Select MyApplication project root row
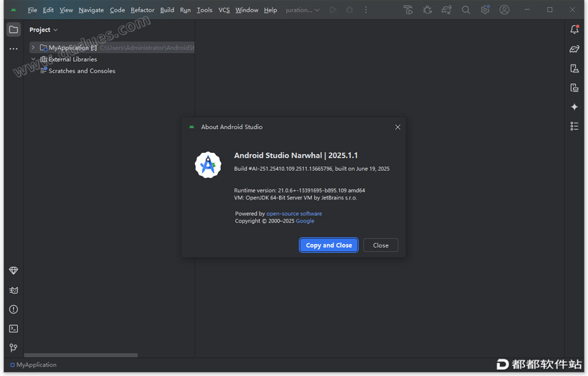Image resolution: width=588 pixels, height=376 pixels. coord(112,47)
